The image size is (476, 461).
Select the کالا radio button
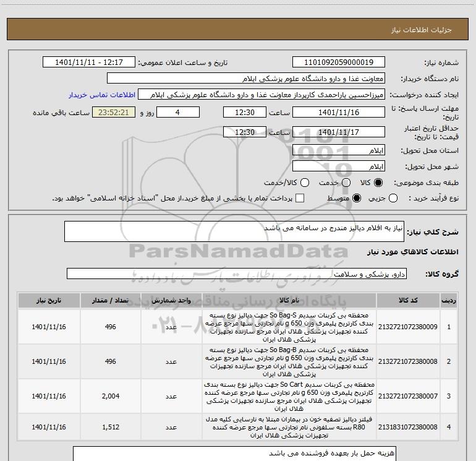378,183
